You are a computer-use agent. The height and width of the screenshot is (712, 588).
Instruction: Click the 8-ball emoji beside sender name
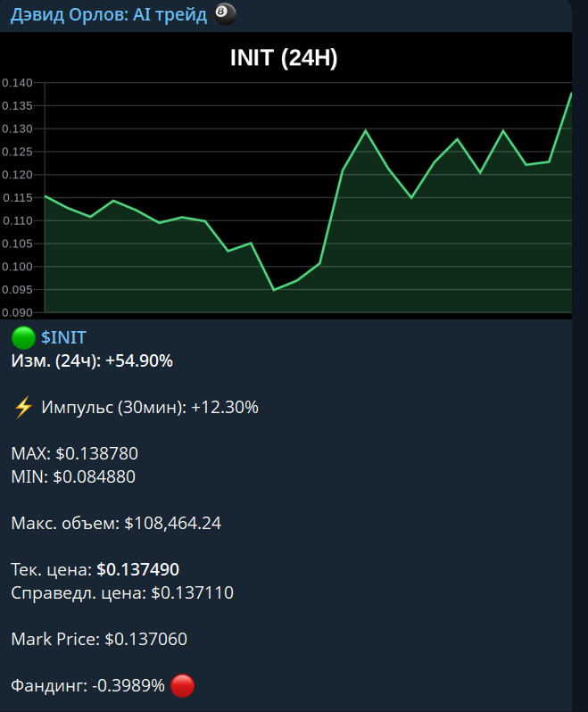225,14
